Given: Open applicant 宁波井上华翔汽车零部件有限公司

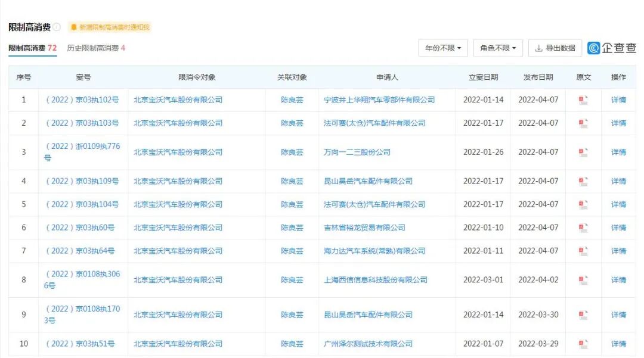Looking at the screenshot, I should pyautogui.click(x=379, y=99).
